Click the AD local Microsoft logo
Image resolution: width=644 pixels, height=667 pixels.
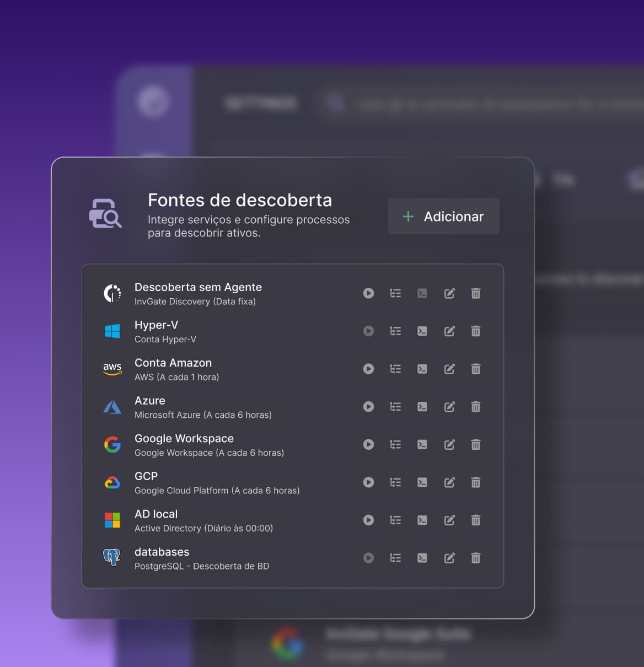[x=112, y=520]
